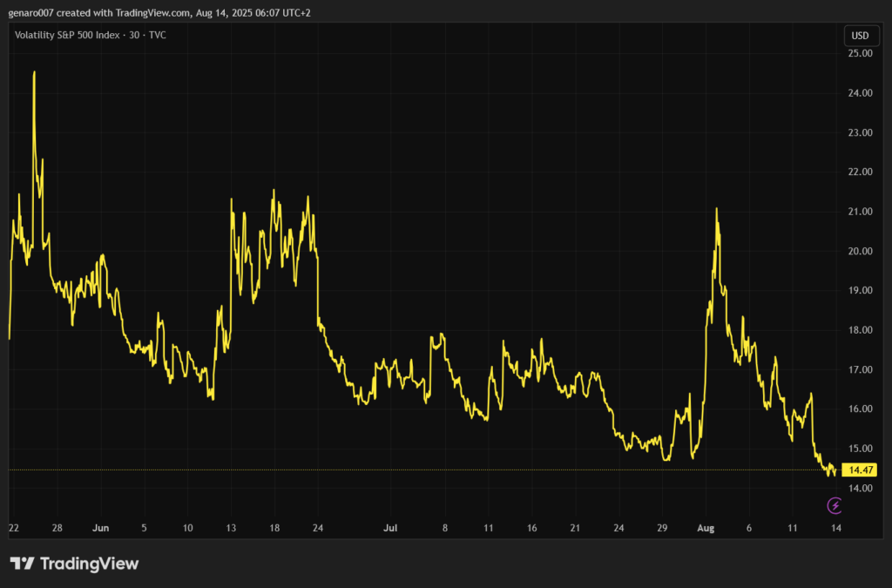This screenshot has height=588, width=892.
Task: Select the 14.00 price axis label
Action: (x=861, y=489)
